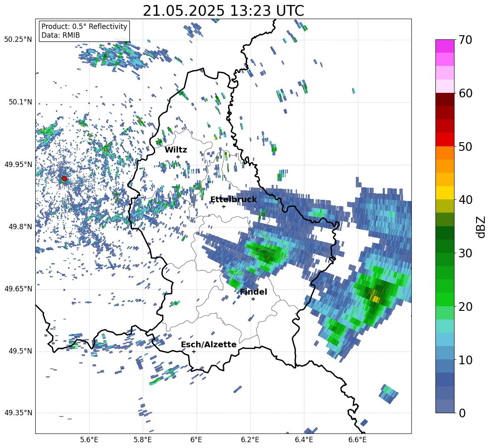491x448 pixels.
Task: Click the 6.2°E longitude label
Action: (250, 440)
